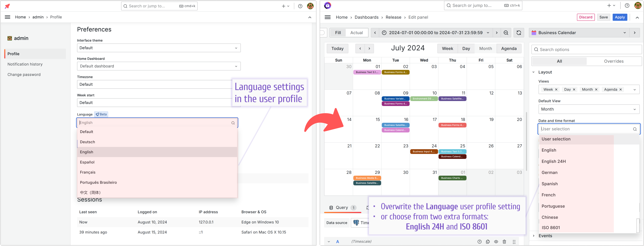Expand the Layout section chevron
This screenshot has height=246, width=644.
click(534, 72)
